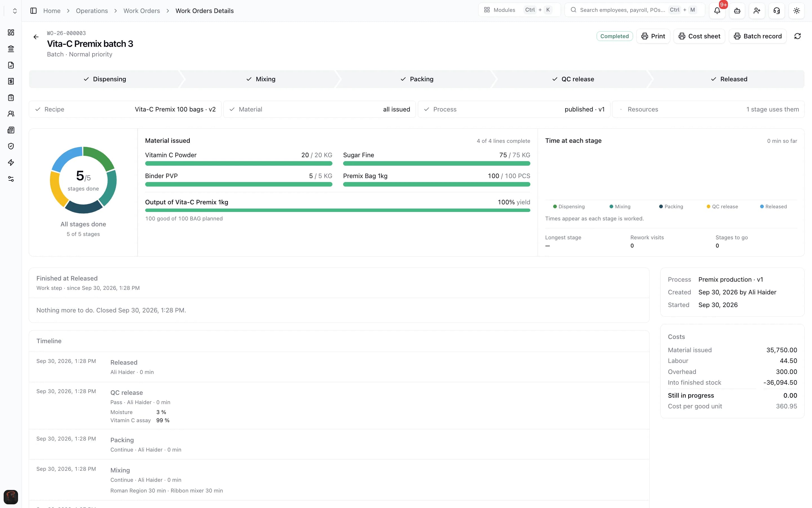Open the newspaper sidebar icon
812x508 pixels.
pyautogui.click(x=11, y=130)
